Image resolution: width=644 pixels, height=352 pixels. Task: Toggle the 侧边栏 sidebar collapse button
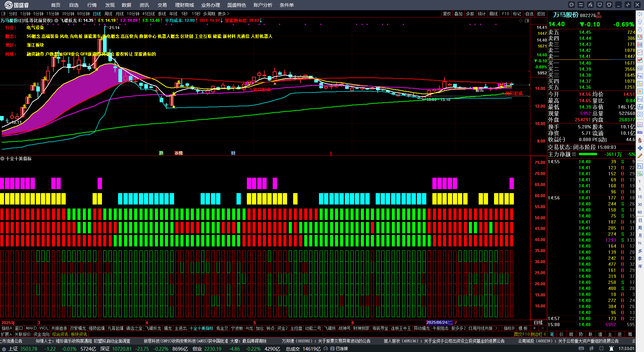click(538, 334)
